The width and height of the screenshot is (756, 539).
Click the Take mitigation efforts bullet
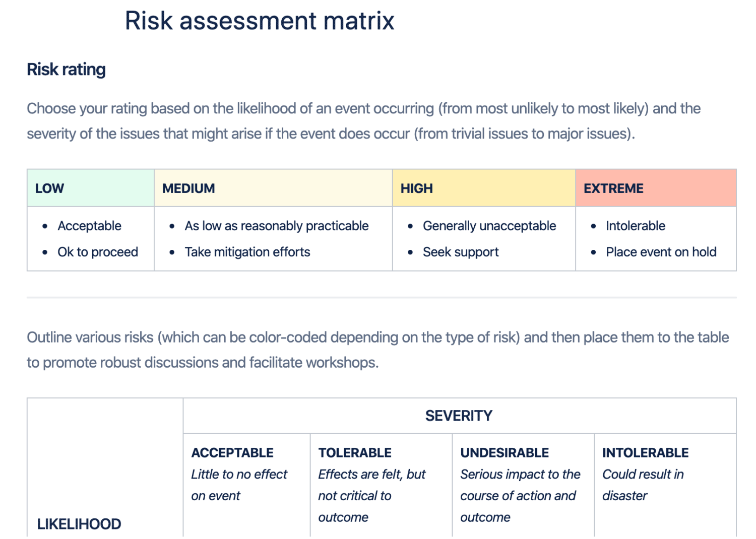pos(247,252)
